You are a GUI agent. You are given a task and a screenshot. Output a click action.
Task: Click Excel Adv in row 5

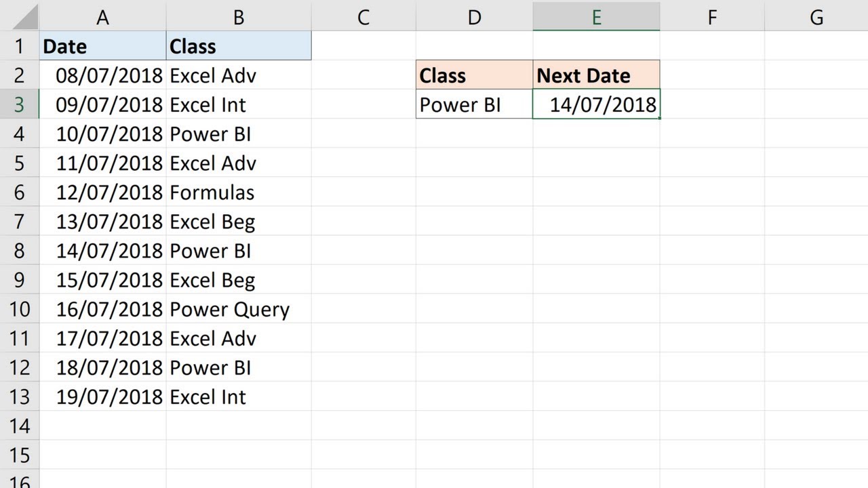[239, 163]
